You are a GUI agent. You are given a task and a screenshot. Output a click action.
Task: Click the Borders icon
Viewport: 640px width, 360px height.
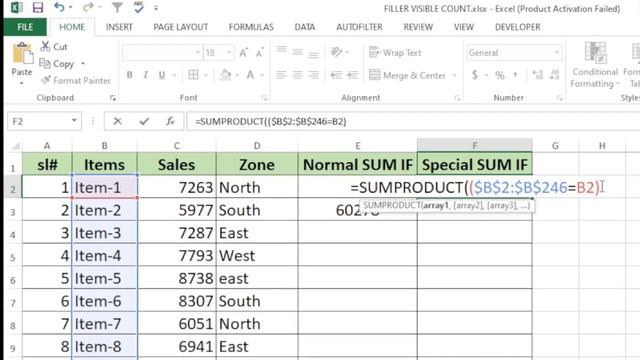193,75
